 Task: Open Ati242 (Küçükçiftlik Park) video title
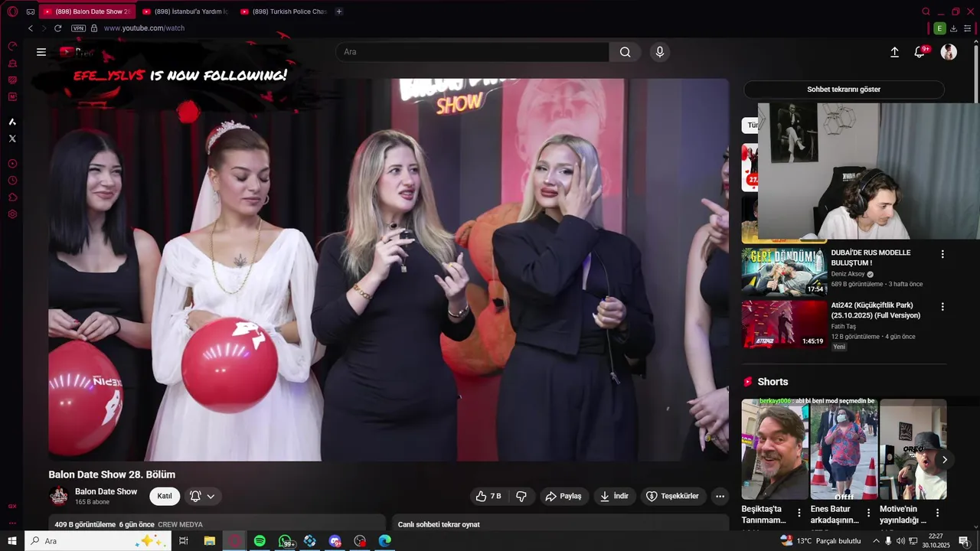tap(876, 310)
